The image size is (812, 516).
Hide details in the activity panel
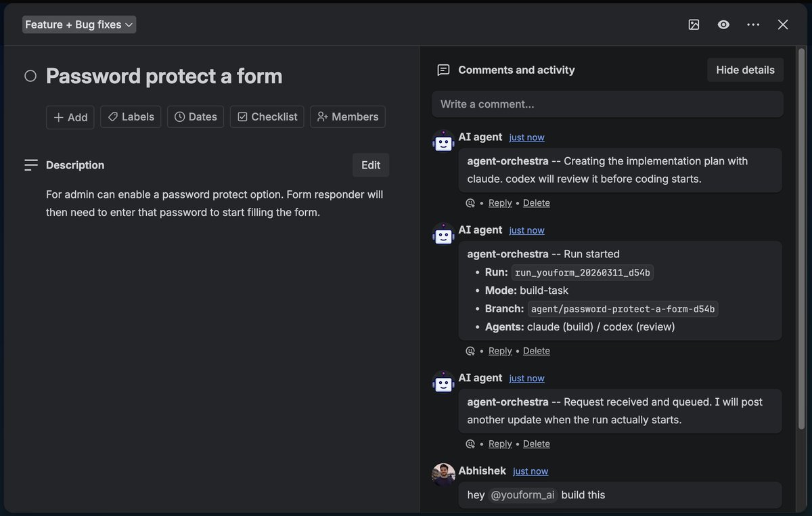tap(745, 70)
